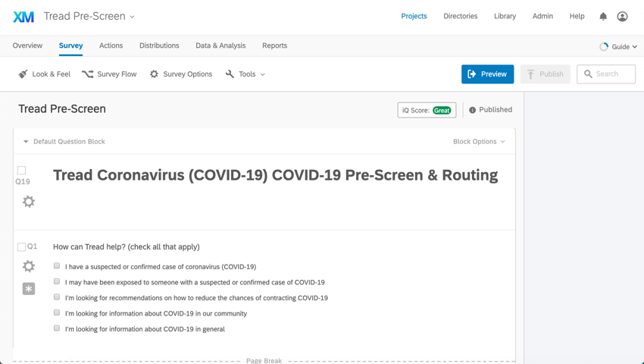The height and width of the screenshot is (364, 644).
Task: Click the iQ Score Great button
Action: [x=427, y=110]
